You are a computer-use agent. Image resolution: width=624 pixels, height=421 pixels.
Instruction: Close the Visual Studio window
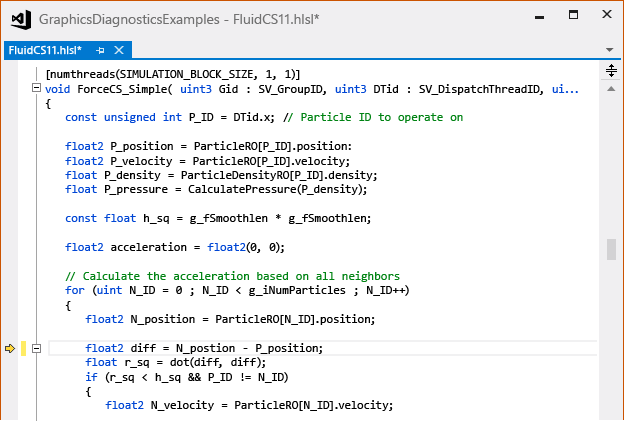(x=607, y=14)
